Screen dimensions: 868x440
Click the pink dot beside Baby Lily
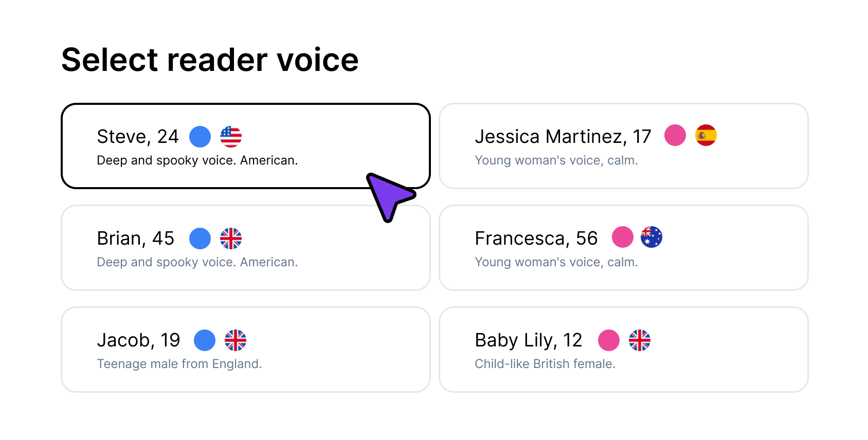(x=608, y=340)
